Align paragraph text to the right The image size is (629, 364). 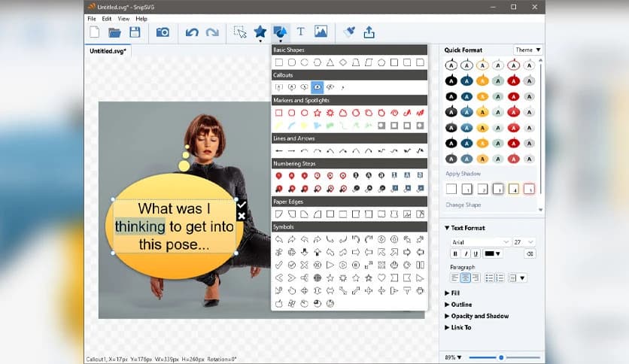476,278
